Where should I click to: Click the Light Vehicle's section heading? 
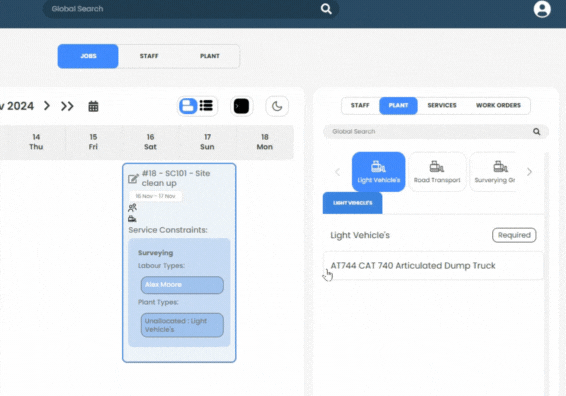coord(360,235)
